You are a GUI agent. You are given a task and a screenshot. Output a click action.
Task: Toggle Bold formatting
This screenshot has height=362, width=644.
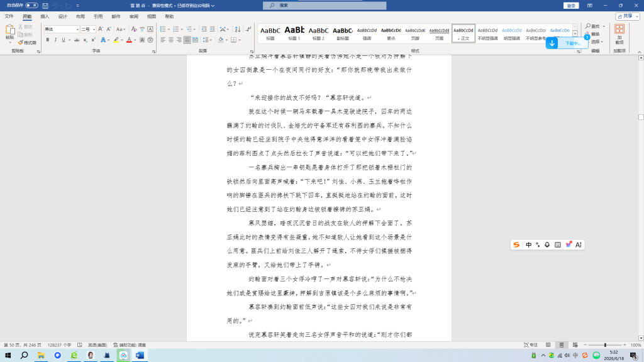[x=48, y=40]
